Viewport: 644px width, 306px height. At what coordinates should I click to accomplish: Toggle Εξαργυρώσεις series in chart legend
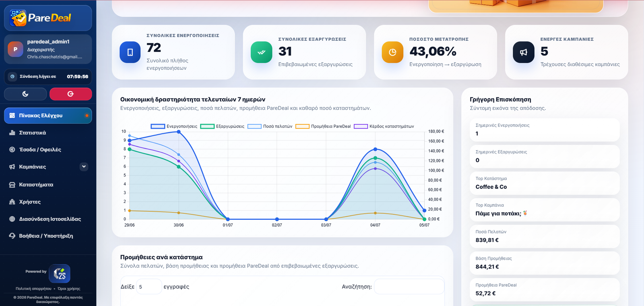coord(222,126)
